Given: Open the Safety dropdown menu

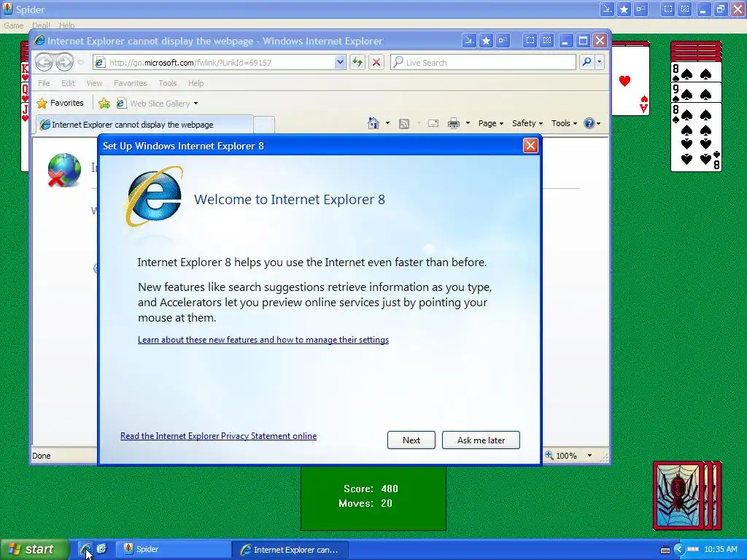Looking at the screenshot, I should (527, 123).
